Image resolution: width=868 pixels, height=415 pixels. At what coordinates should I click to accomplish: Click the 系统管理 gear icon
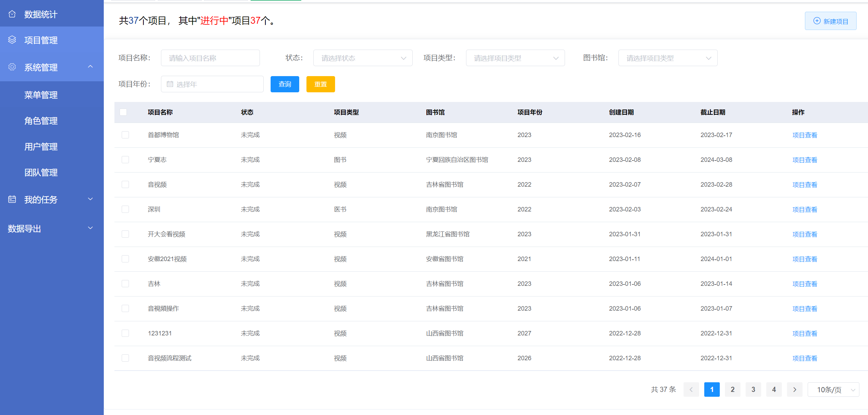point(12,67)
